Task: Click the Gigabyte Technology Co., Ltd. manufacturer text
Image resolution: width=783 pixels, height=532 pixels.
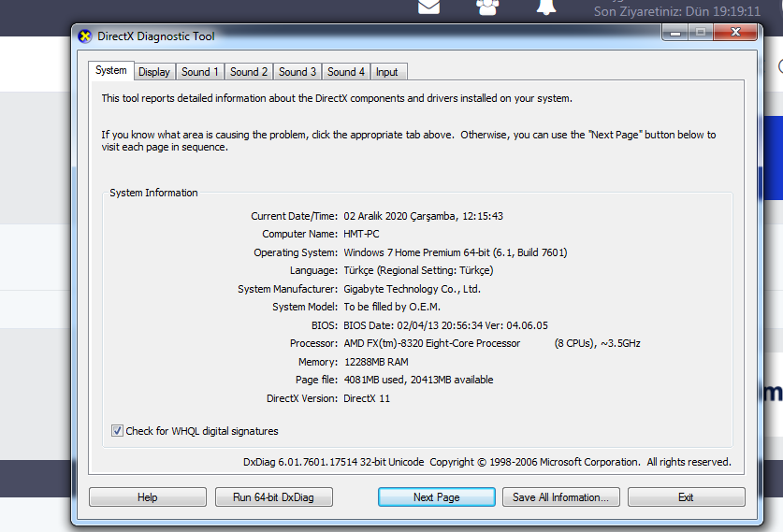Action: click(x=412, y=289)
